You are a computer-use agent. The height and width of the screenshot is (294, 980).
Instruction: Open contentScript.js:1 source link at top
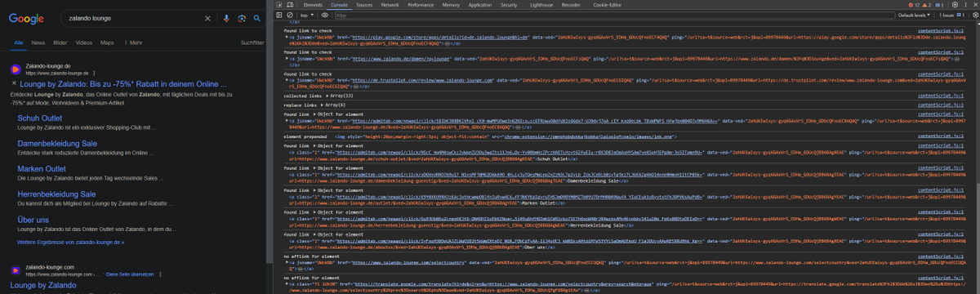tap(941, 30)
